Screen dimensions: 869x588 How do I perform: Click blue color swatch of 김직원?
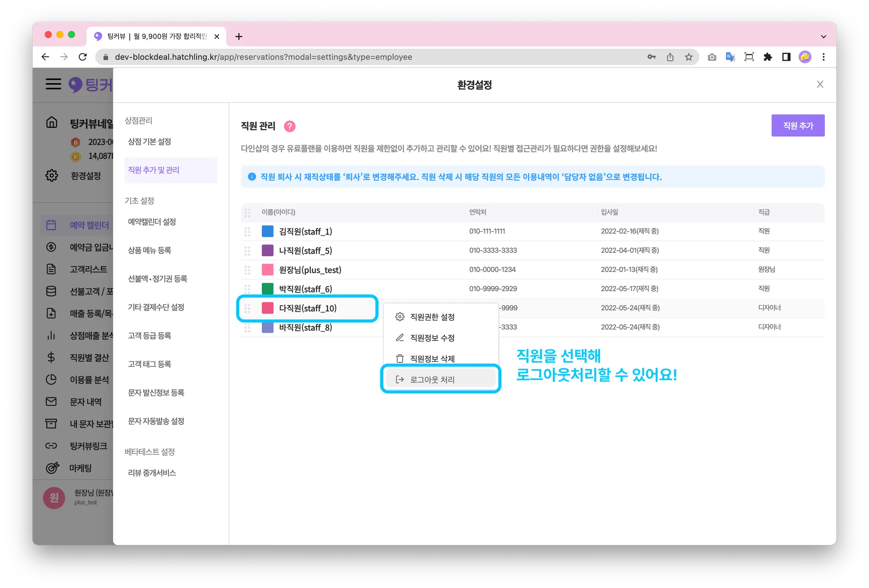[x=268, y=232]
